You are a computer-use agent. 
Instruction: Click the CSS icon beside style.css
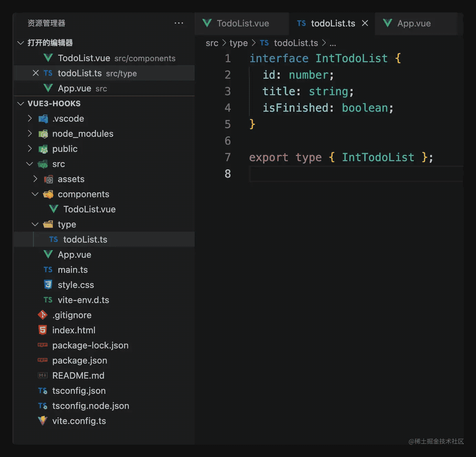(48, 285)
